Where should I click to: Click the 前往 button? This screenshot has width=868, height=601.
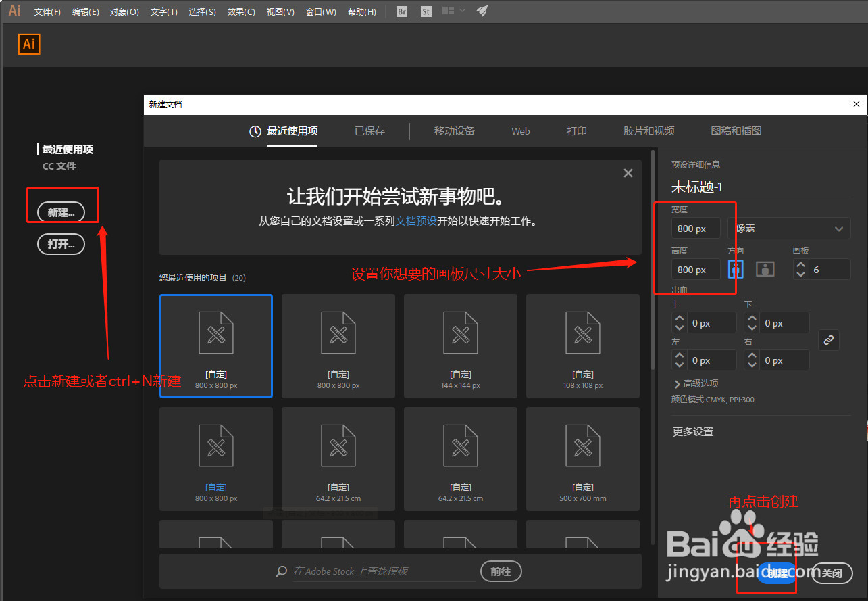pyautogui.click(x=501, y=571)
